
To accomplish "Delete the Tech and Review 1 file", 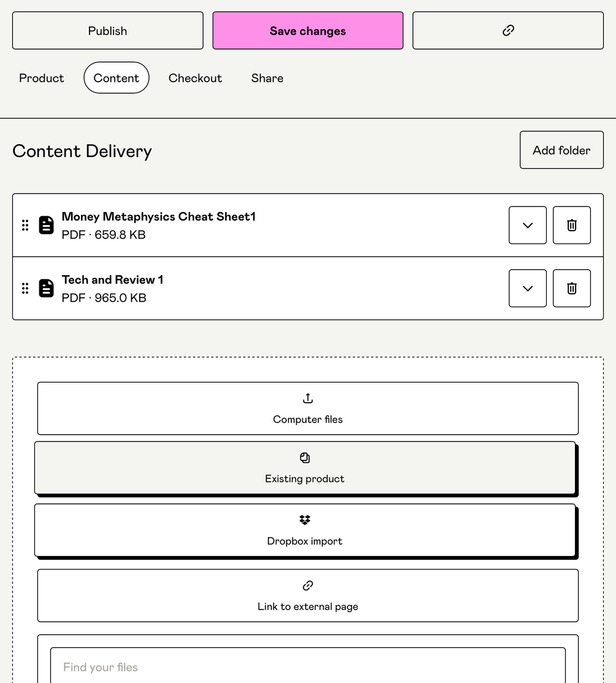I will pos(571,288).
